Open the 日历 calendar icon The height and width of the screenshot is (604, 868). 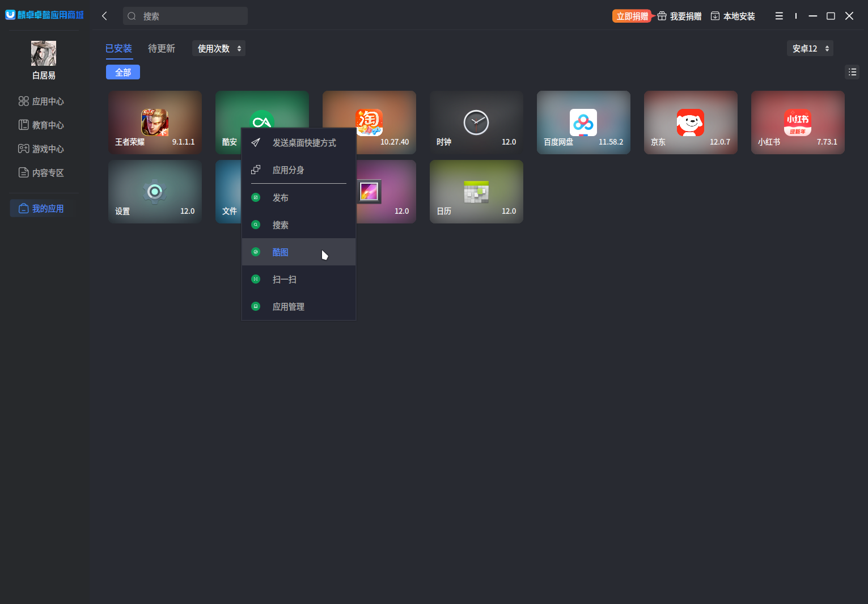coord(476,192)
